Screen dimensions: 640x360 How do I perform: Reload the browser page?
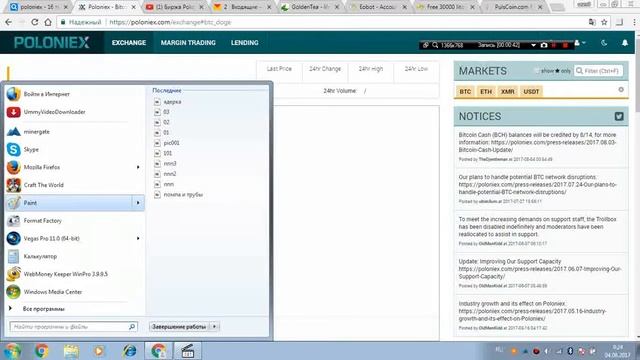[35, 22]
